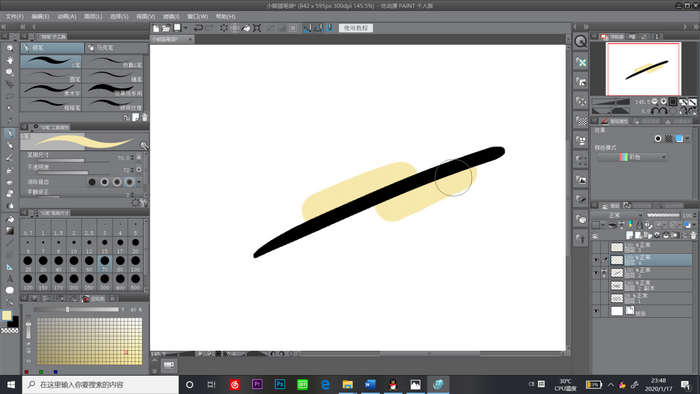Toggle visibility of the paper layer
The width and height of the screenshot is (700, 394).
coord(596,311)
